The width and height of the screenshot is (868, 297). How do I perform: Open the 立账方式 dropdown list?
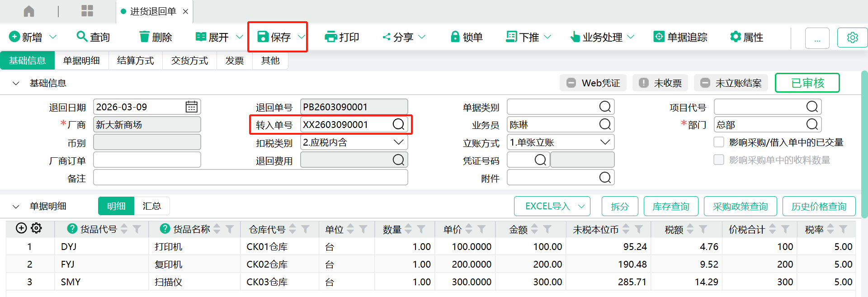(x=605, y=142)
